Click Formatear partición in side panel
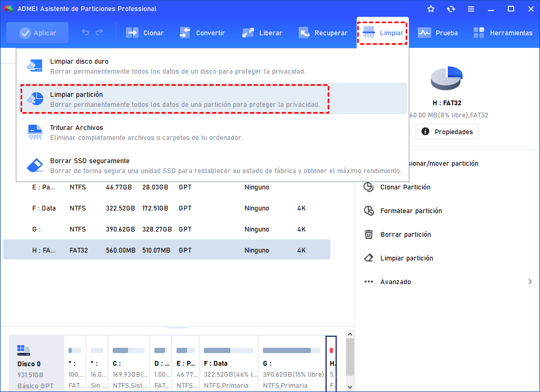Viewport: 540px width, 392px height. coord(411,211)
